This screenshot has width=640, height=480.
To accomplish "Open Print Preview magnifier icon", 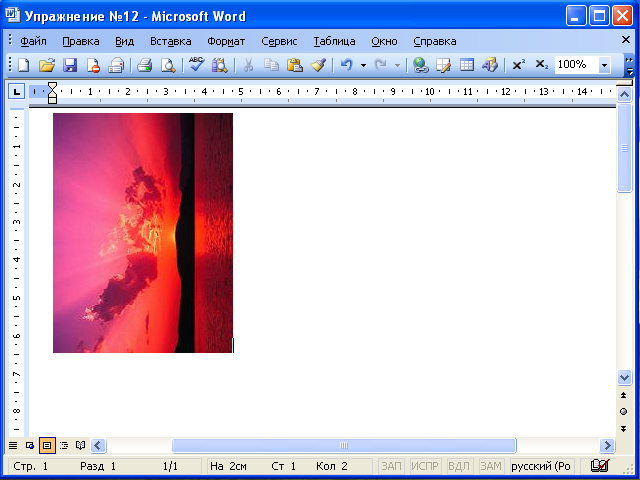I will click(x=168, y=64).
